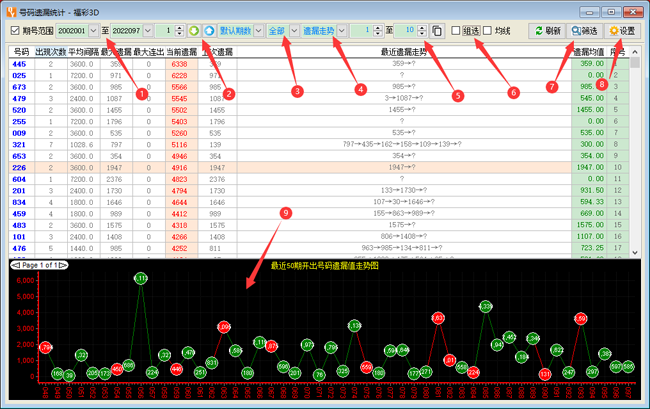Sort by the 最大连出 column header
Screen dimensions: 650x409
click(x=149, y=52)
